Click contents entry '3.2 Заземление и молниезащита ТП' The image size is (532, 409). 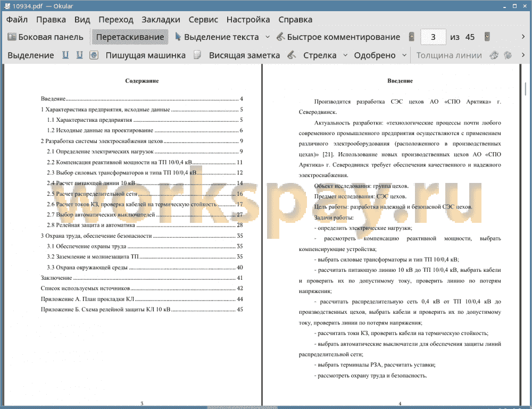145,256
